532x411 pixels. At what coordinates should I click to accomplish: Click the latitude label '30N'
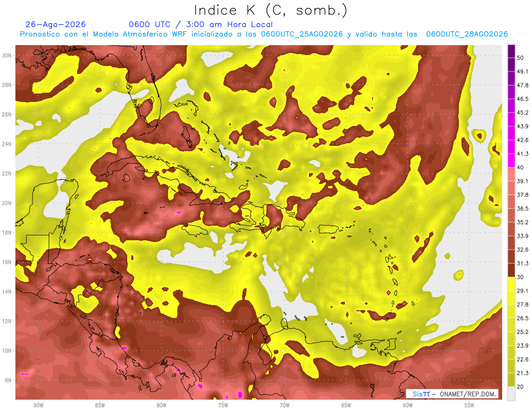pos(7,55)
